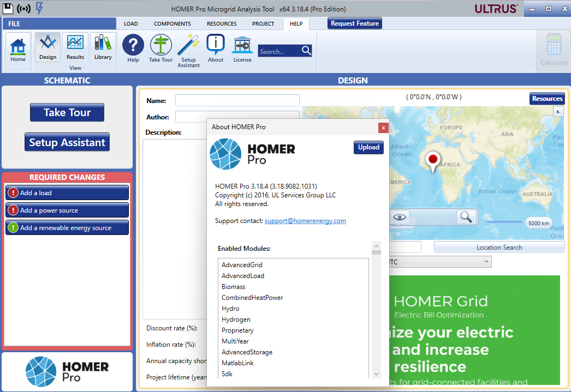
Task: Select MatlabLink module entry
Action: click(237, 363)
